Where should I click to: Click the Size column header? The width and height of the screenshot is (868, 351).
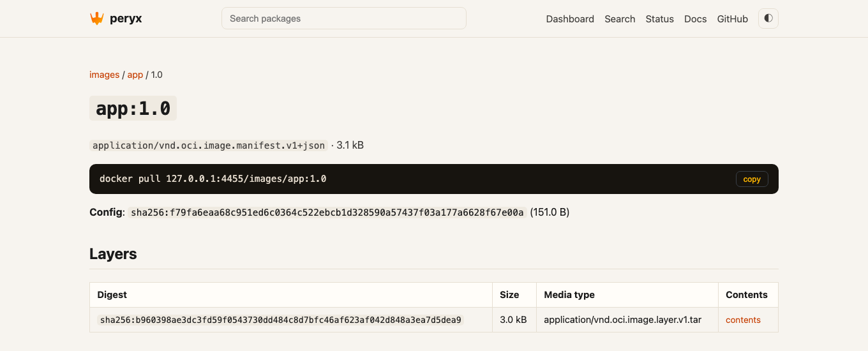click(514, 295)
